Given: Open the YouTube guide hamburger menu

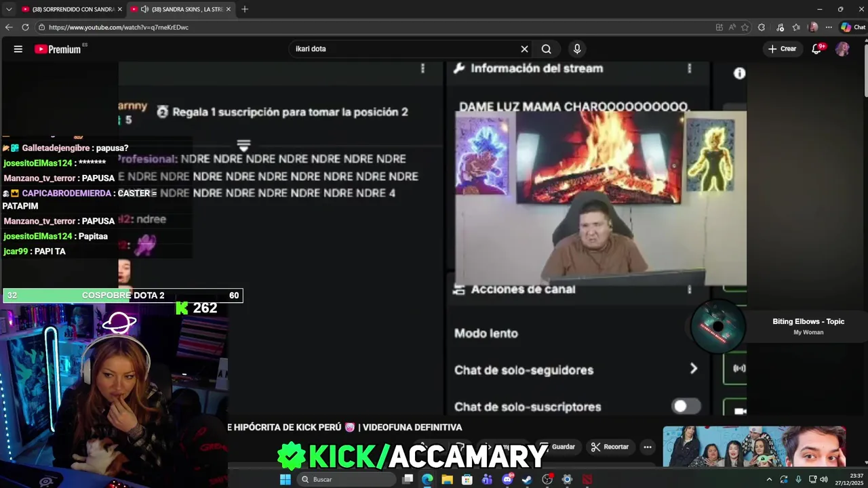Looking at the screenshot, I should 18,49.
